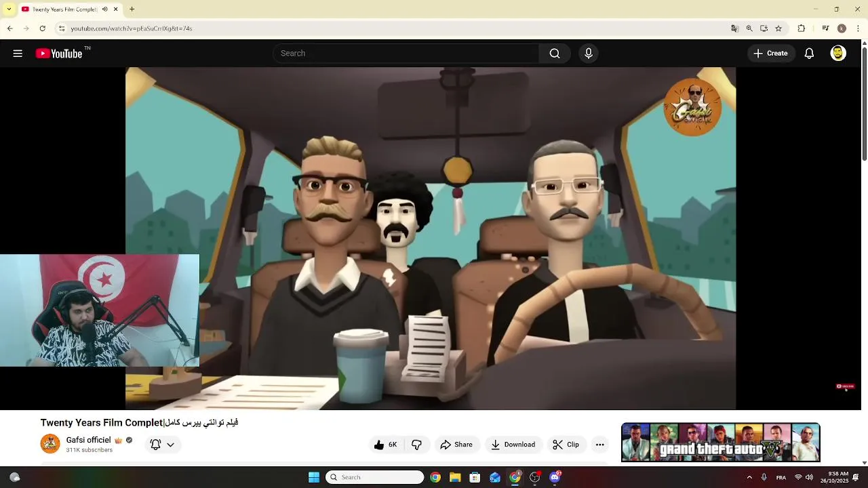Open Chrome profile avatar
Image resolution: width=868 pixels, height=488 pixels.
pyautogui.click(x=842, y=28)
